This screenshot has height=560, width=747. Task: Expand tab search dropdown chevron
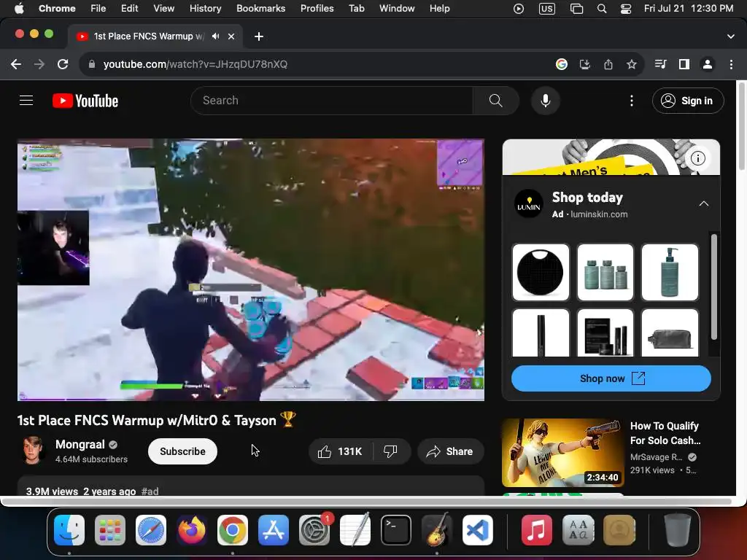pos(731,36)
